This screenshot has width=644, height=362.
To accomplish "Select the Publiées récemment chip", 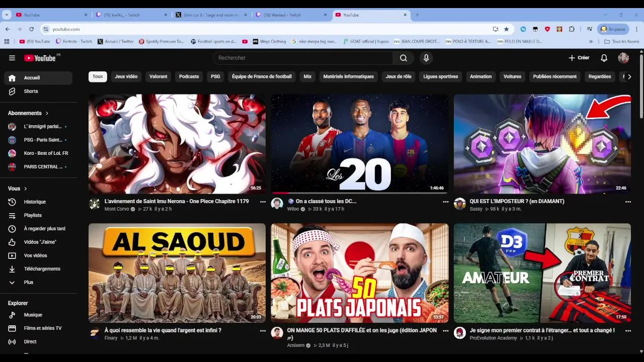I will pyautogui.click(x=555, y=76).
